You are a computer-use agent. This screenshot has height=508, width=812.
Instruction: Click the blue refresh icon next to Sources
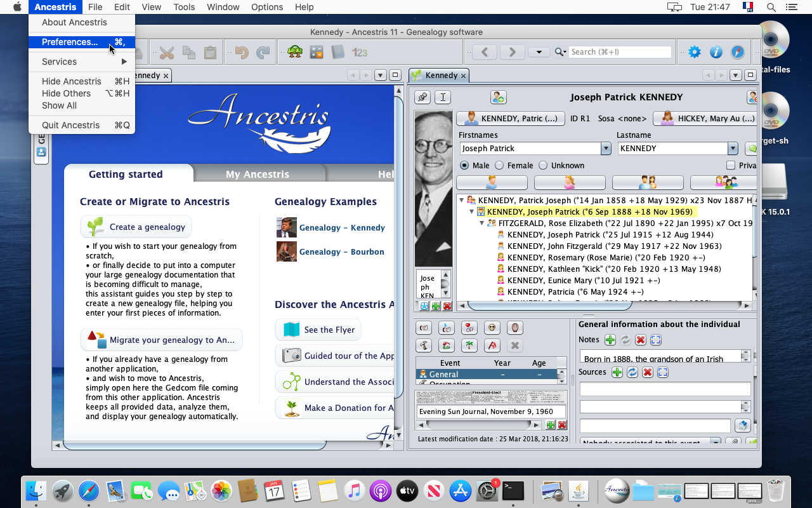click(632, 372)
